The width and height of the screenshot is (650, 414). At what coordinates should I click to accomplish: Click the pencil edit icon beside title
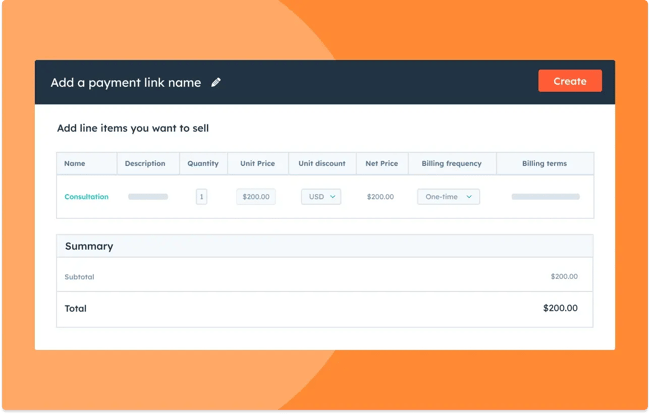216,82
